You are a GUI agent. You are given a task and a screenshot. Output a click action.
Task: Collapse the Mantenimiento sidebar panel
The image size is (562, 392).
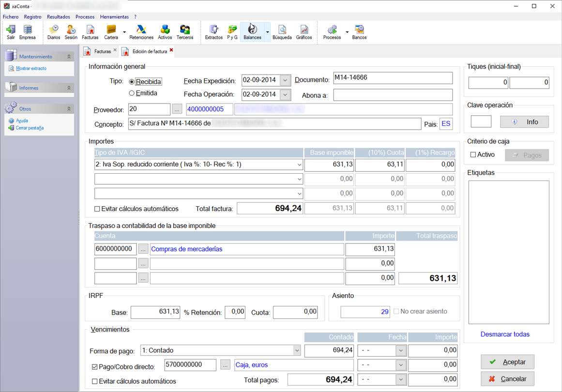click(69, 57)
